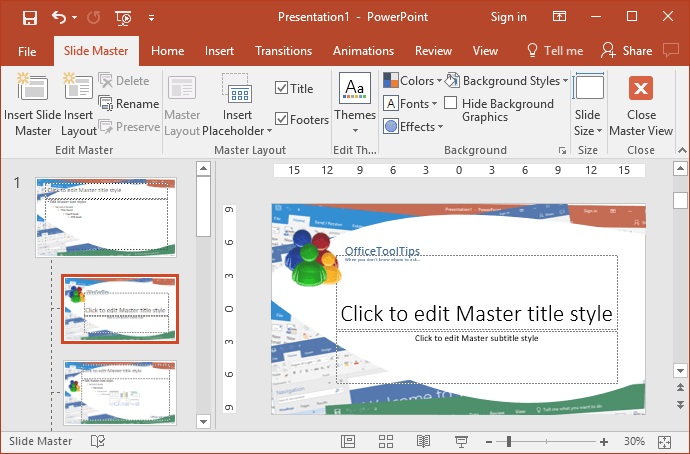Viewport: 690px width, 454px height.
Task: Click the 30% zoom level
Action: pos(634,441)
